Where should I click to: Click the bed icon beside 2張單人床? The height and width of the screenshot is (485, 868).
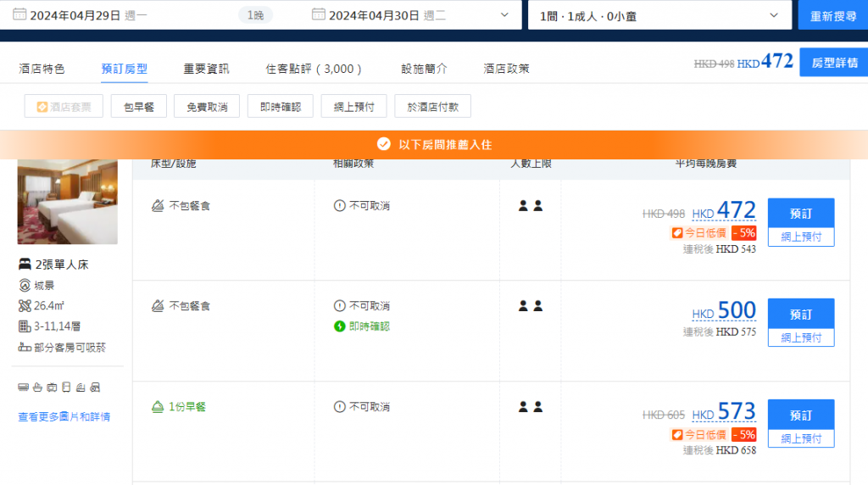pyautogui.click(x=25, y=265)
